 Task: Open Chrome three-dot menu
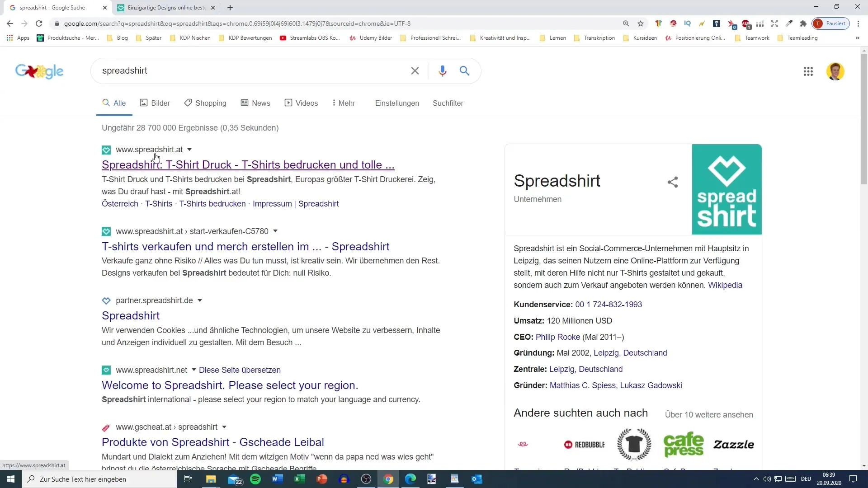point(858,23)
